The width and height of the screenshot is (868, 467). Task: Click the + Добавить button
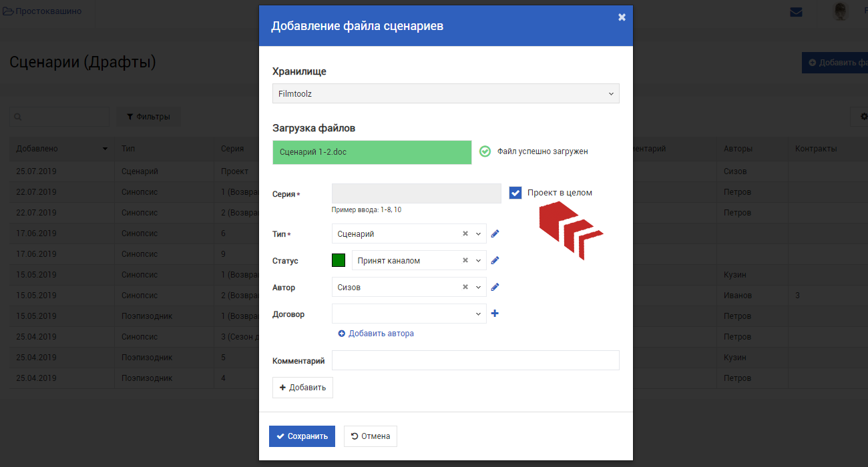tap(302, 388)
